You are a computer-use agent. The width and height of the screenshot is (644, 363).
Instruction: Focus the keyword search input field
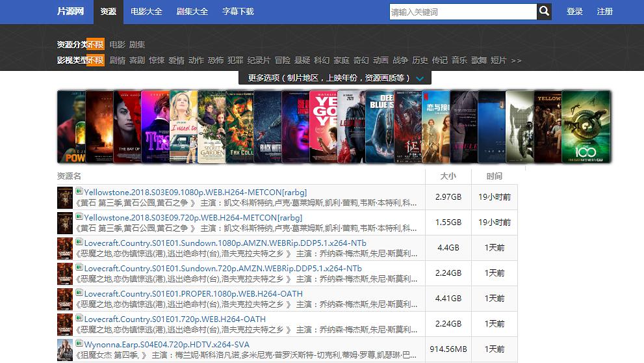(x=463, y=12)
